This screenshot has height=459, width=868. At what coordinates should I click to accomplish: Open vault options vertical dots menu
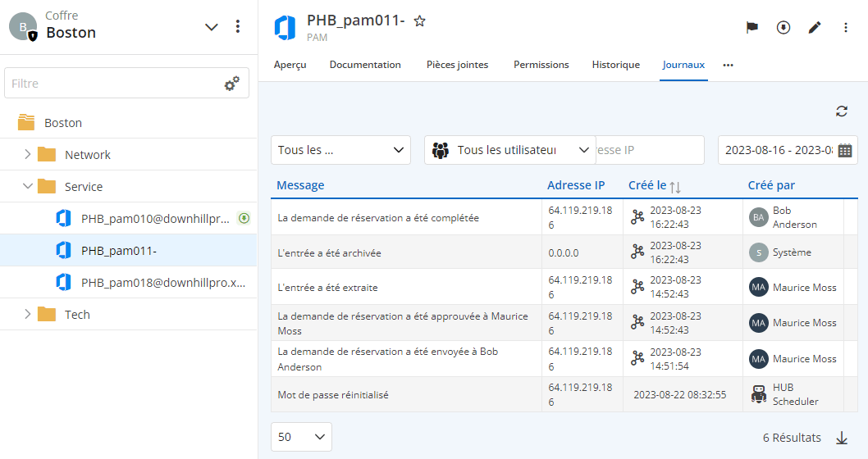point(237,26)
